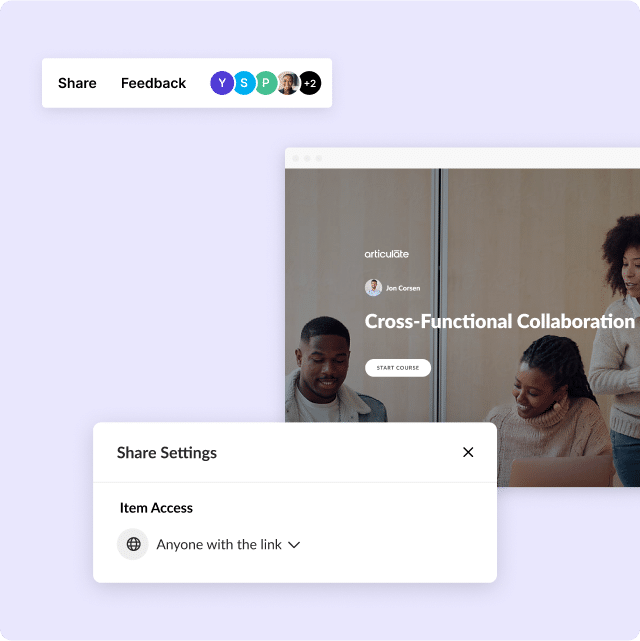The image size is (640, 641).
Task: Click the first browser window dot
Action: pyautogui.click(x=295, y=158)
